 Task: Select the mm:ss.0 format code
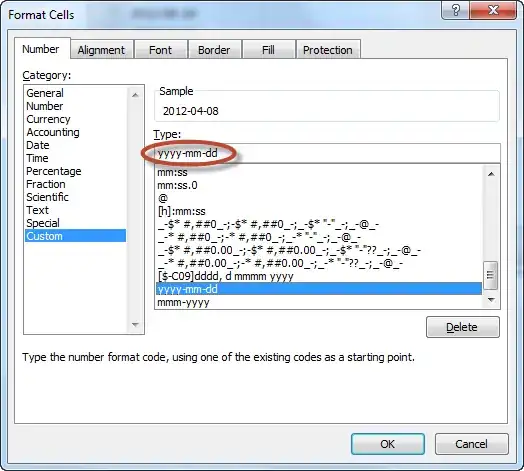click(319, 185)
